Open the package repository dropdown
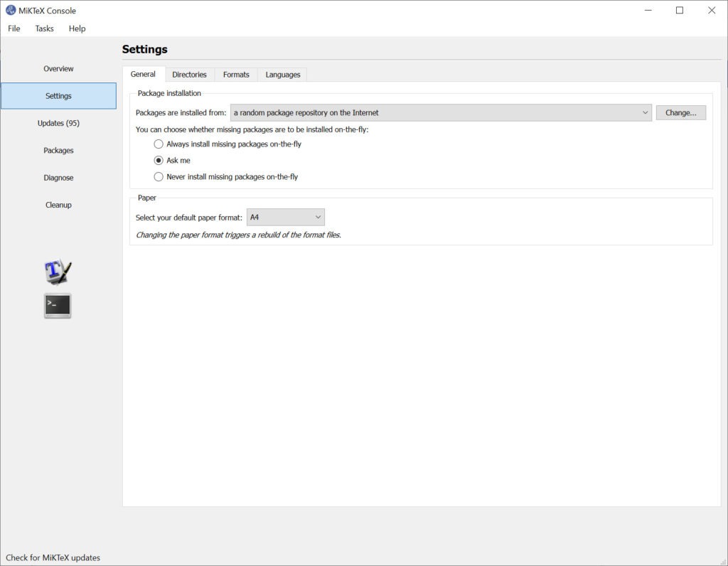 pos(441,113)
